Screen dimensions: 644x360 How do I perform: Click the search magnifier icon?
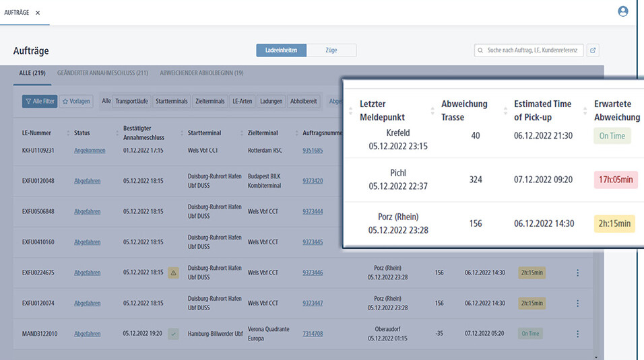coord(480,50)
